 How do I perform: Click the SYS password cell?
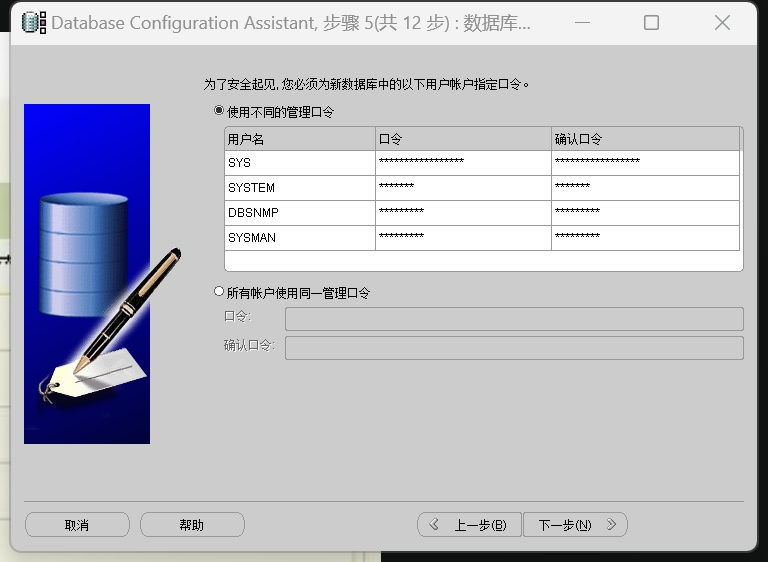pyautogui.click(x=463, y=163)
